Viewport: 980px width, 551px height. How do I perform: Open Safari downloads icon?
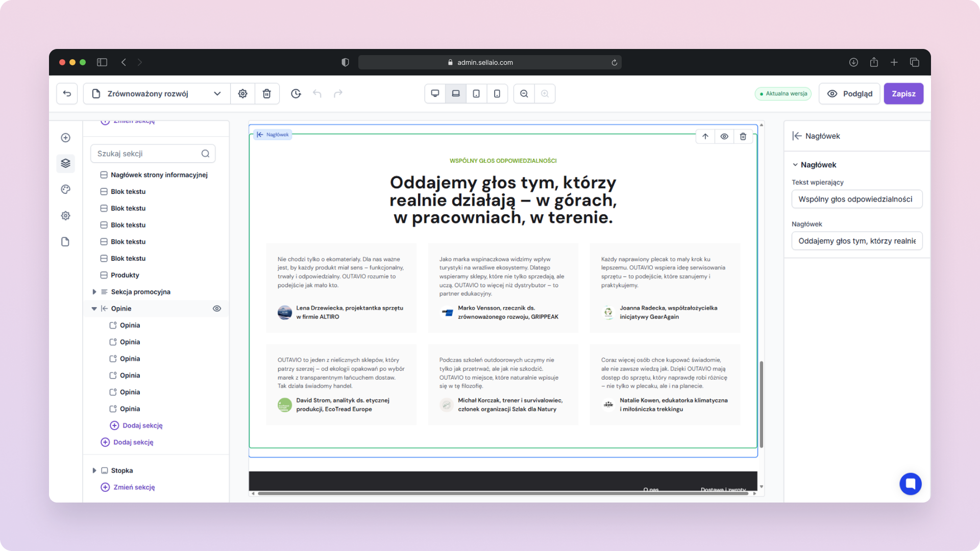click(x=853, y=62)
